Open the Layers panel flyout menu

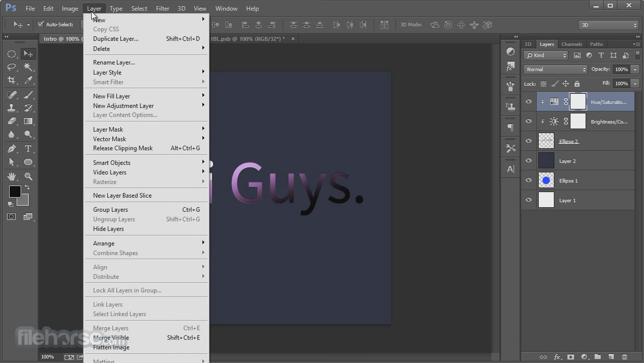tap(636, 44)
